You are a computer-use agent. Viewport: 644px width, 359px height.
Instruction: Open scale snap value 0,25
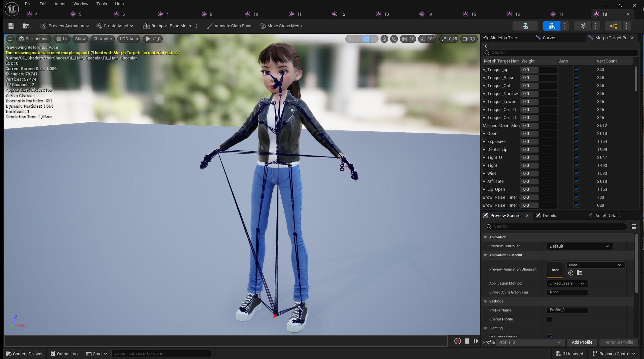tap(453, 39)
